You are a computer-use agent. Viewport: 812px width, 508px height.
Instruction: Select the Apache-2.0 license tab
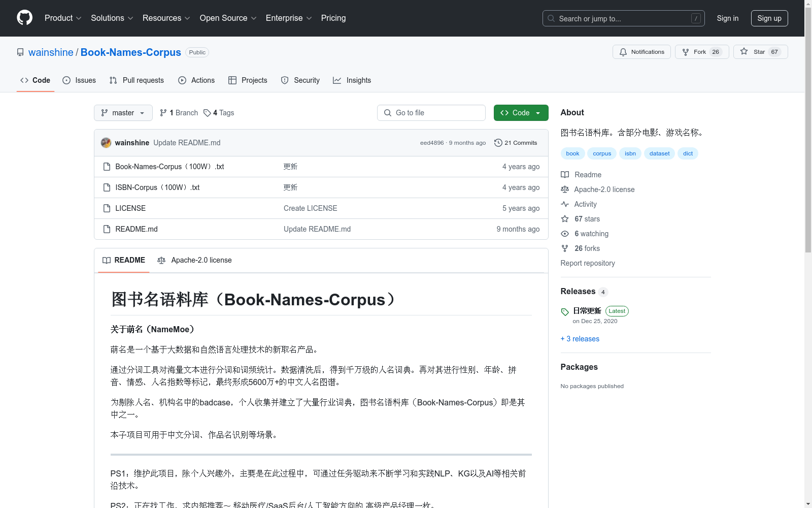click(194, 260)
